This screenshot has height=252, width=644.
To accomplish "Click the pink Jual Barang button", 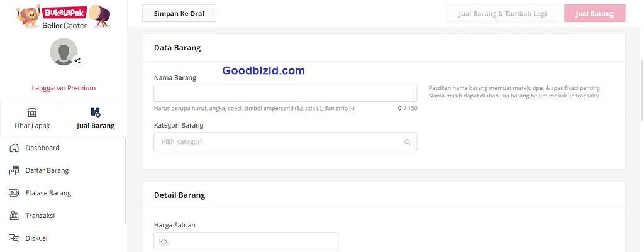I will pyautogui.click(x=595, y=13).
